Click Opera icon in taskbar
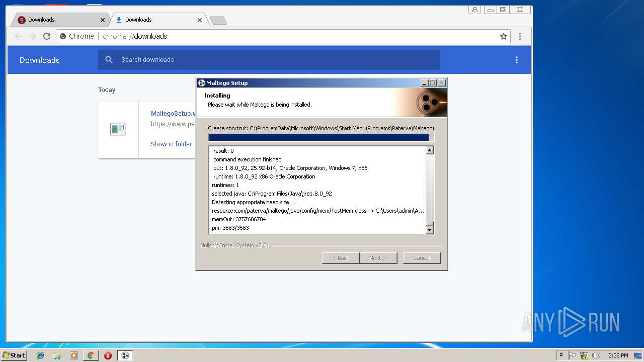The image size is (644, 362). [108, 355]
